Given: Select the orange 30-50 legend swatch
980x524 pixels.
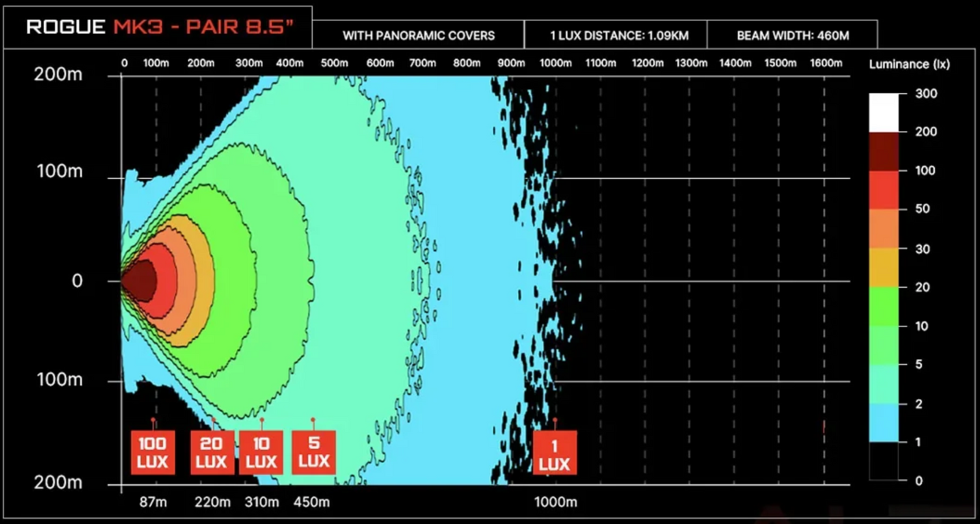Looking at the screenshot, I should point(884,229).
